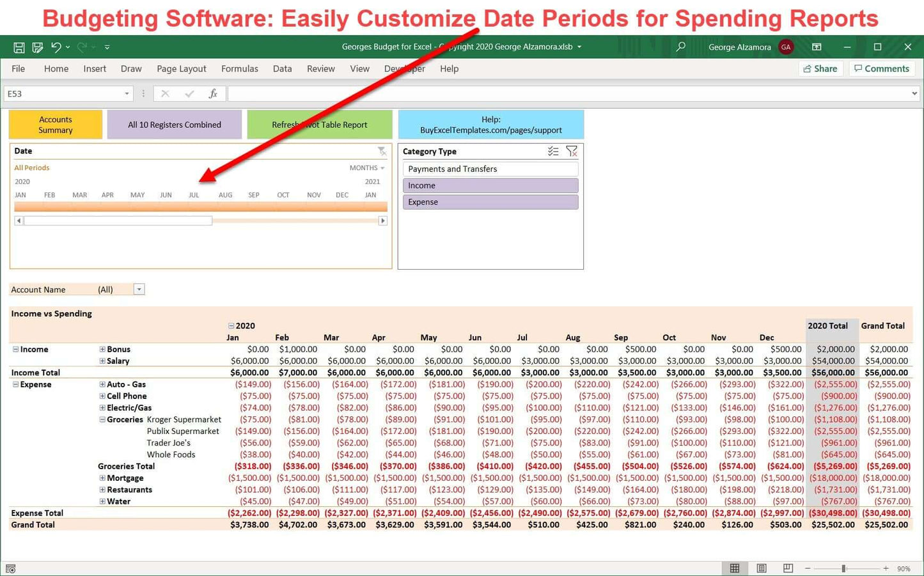The image size is (924, 576).
Task: Open the Search magnifier in title bar
Action: click(x=681, y=47)
